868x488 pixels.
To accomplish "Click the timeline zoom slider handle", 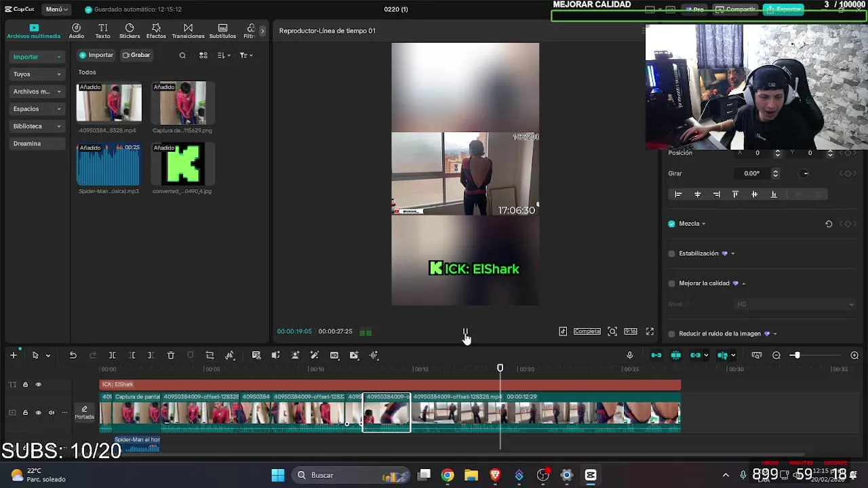I will (x=796, y=355).
